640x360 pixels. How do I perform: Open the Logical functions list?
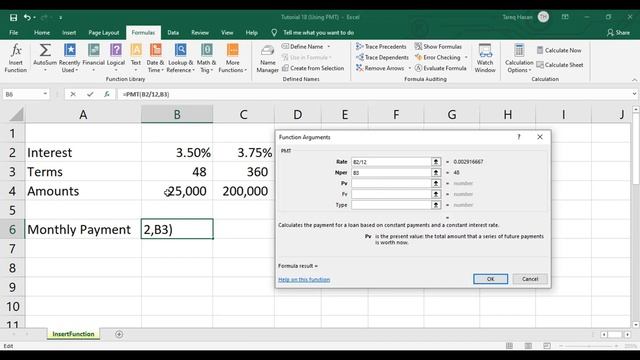pos(116,58)
